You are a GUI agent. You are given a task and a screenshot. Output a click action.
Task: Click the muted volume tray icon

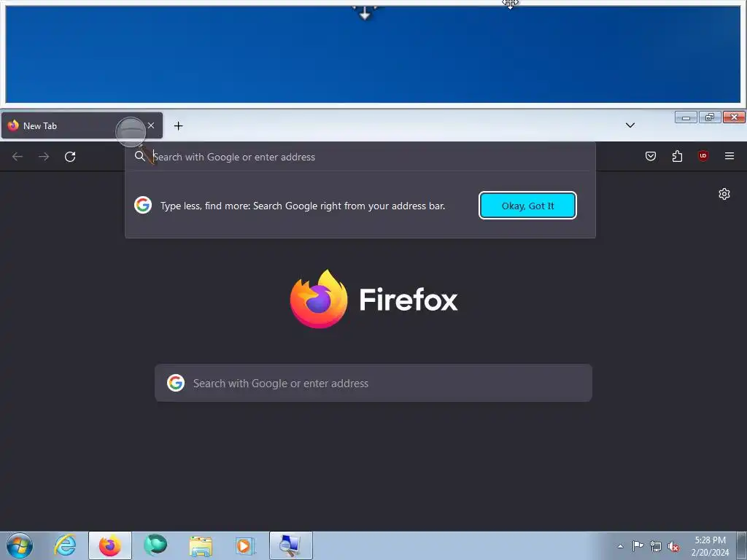point(673,546)
